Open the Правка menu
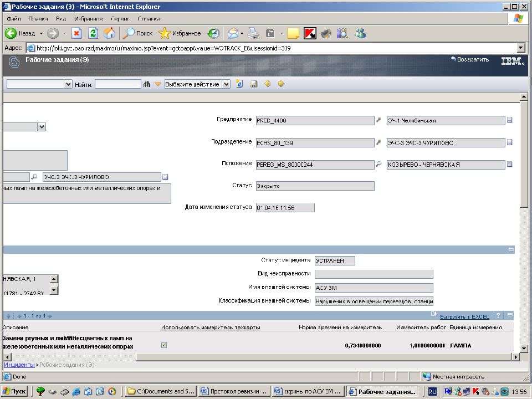 click(x=38, y=19)
